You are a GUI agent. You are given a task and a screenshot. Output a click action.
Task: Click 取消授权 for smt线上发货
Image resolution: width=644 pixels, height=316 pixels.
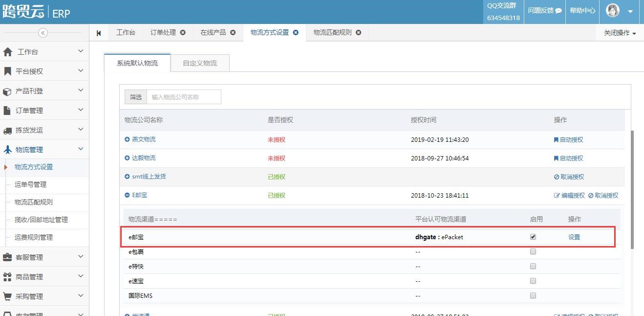click(x=569, y=177)
